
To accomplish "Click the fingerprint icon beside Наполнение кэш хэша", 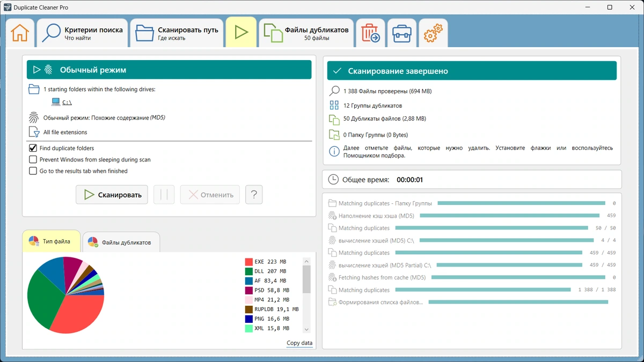I will pyautogui.click(x=332, y=216).
